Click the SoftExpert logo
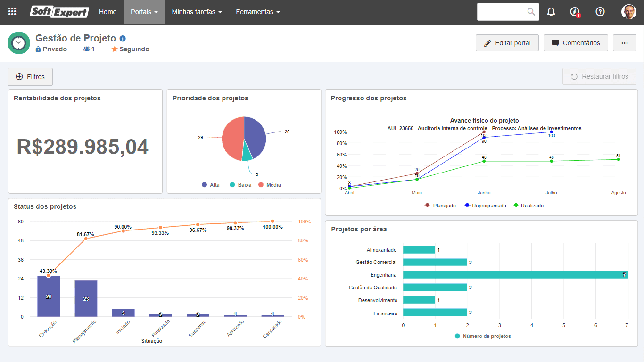This screenshot has height=362, width=644. tap(59, 12)
